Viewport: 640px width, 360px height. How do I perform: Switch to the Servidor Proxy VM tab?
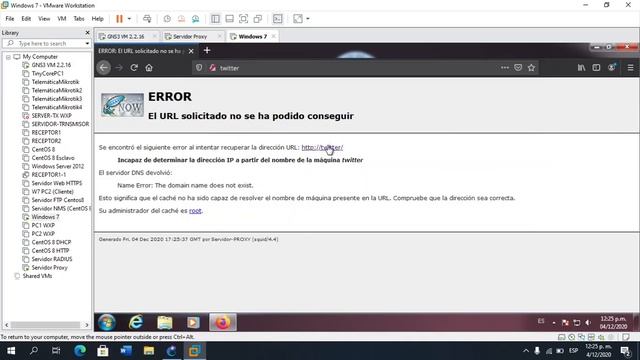[x=190, y=36]
